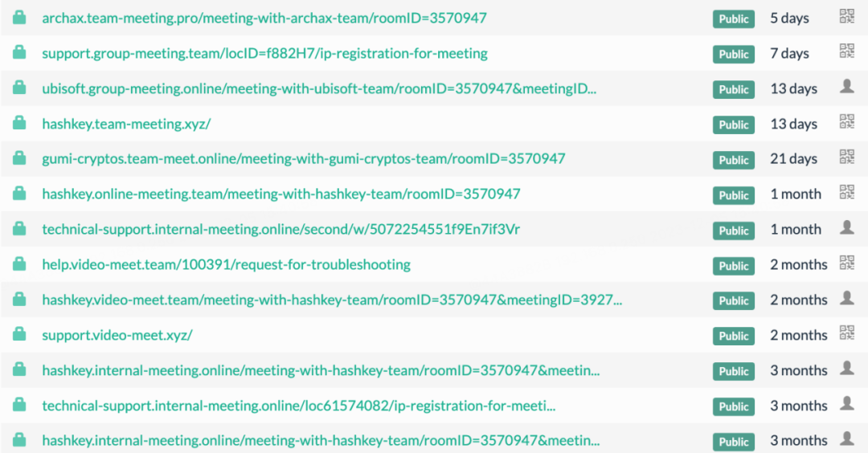Click the lock icon beside support.video-meet.xyz

(19, 334)
